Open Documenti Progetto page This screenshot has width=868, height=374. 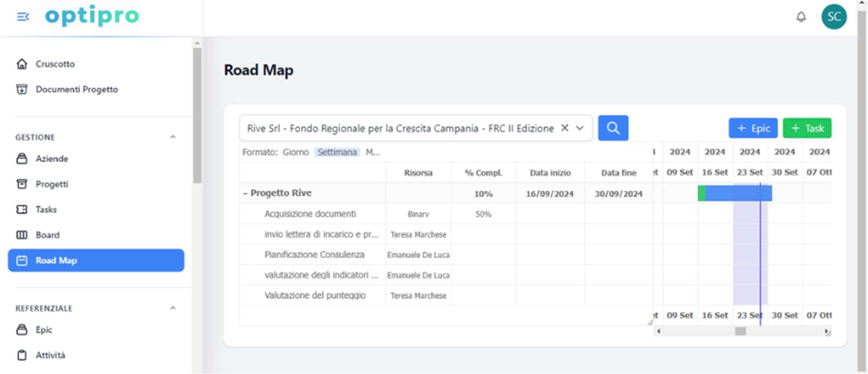[x=76, y=90]
